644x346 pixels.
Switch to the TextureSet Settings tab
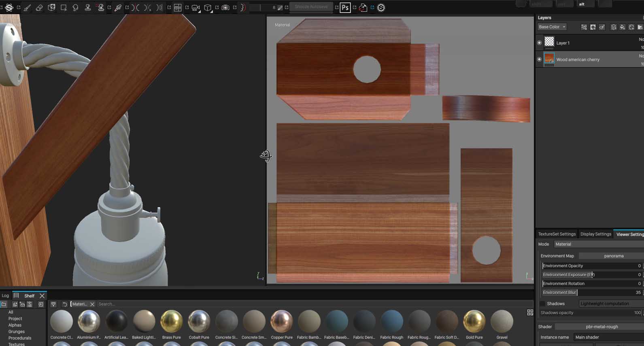tap(557, 234)
